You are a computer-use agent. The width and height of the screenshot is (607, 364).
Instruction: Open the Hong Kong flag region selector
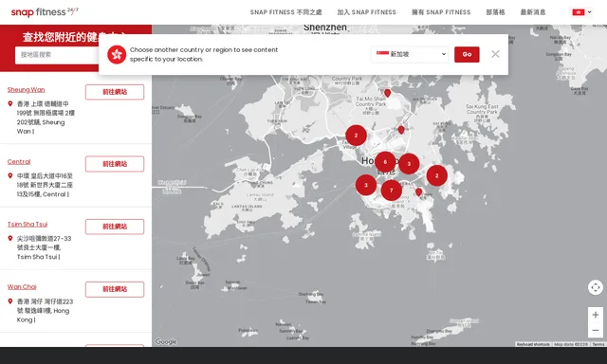pos(581,12)
